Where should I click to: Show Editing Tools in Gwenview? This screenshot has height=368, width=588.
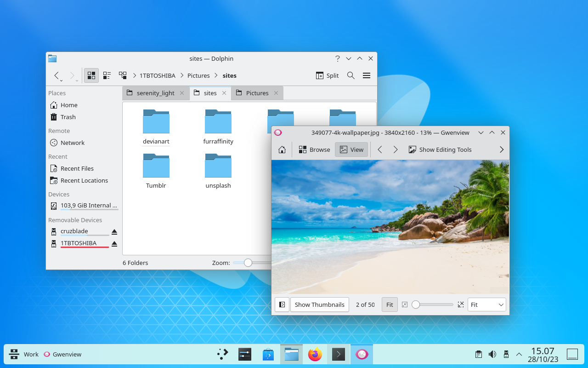[x=440, y=149]
